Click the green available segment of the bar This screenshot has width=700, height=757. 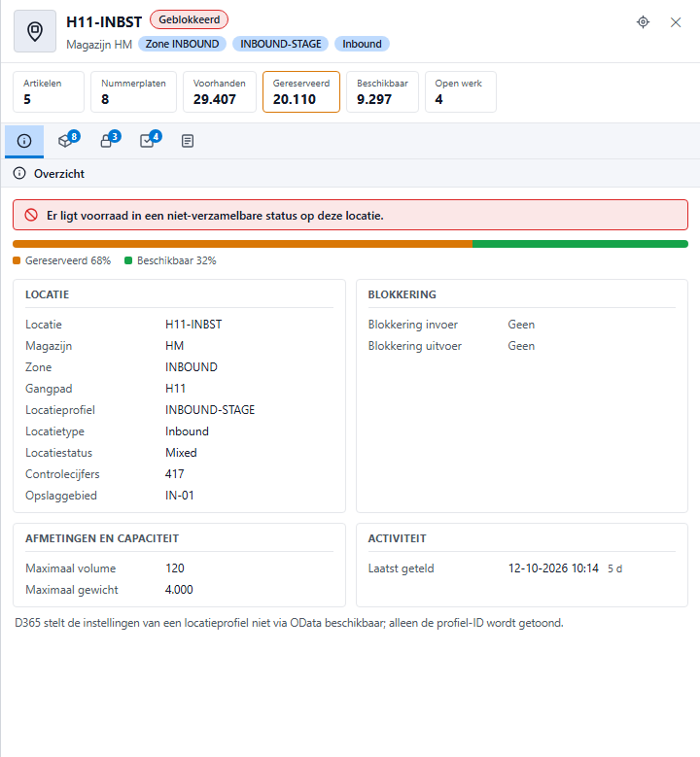point(580,244)
